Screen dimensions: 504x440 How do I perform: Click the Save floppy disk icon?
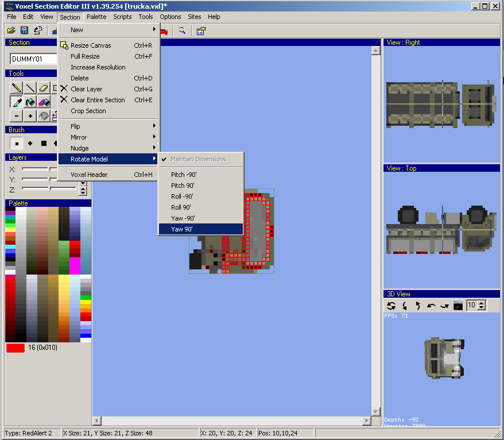click(25, 30)
